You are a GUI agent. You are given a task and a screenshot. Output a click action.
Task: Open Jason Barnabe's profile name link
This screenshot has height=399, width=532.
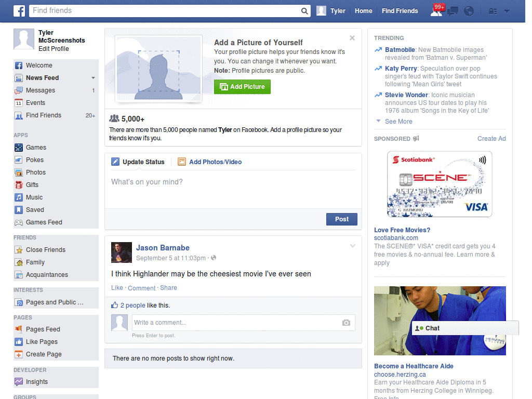click(163, 248)
